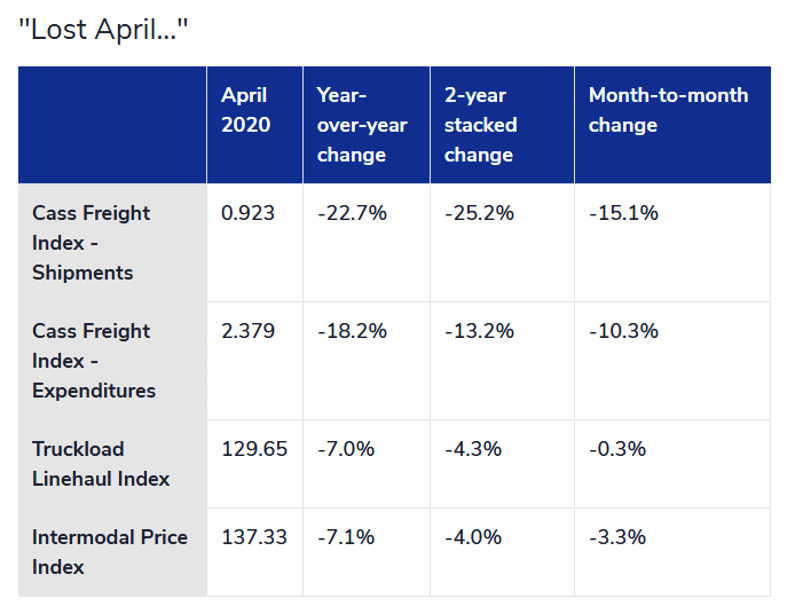Viewport: 788px width, 614px height.
Task: Click the -0.3% month-to-month cell
Action: click(617, 449)
